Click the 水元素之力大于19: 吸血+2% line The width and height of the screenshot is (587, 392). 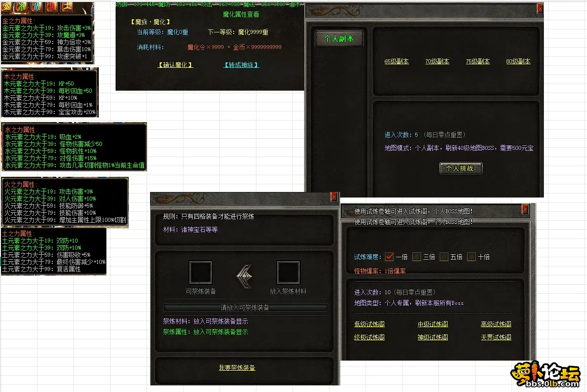43,137
